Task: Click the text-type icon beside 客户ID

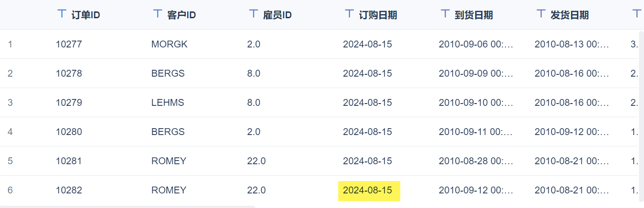Action: (158, 14)
